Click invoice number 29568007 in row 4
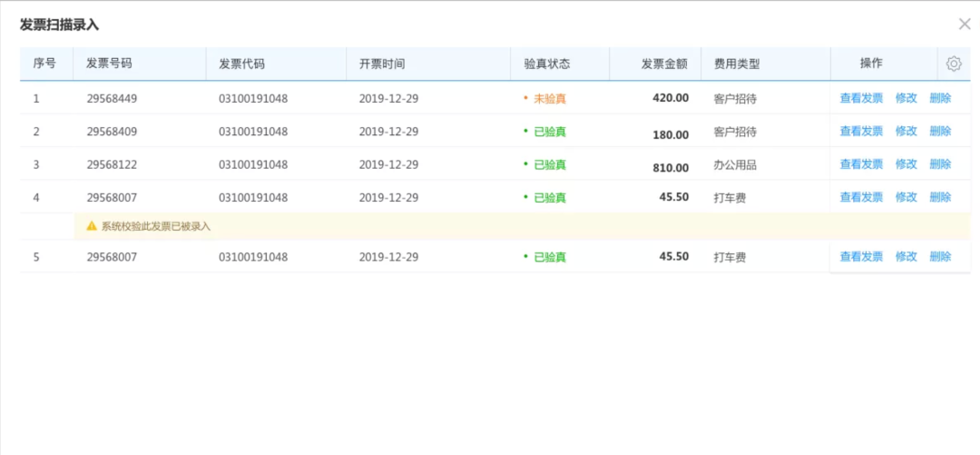980x455 pixels. (x=112, y=197)
